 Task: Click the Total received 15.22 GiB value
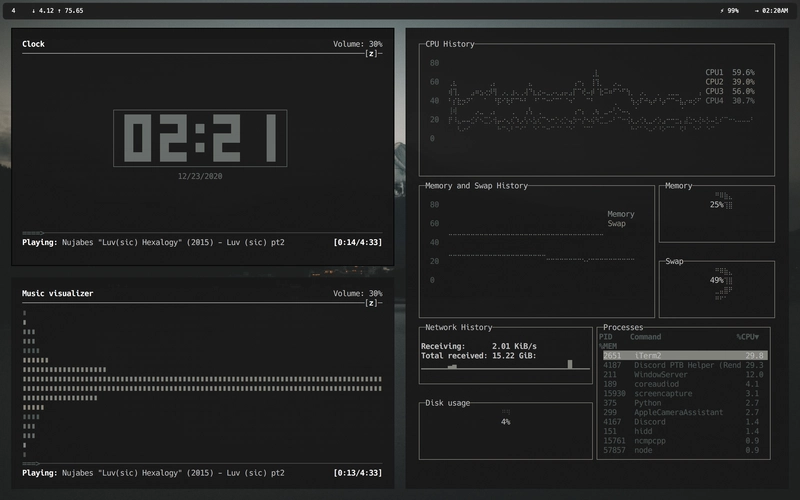coord(514,356)
